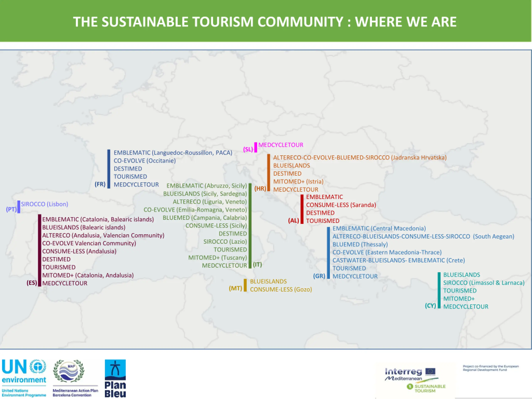Viewport: 532px width, 399px height.
Task: Select 'EMBLEMATIC (Languedoc-Roussillon, PACA)'
Action: [173, 153]
